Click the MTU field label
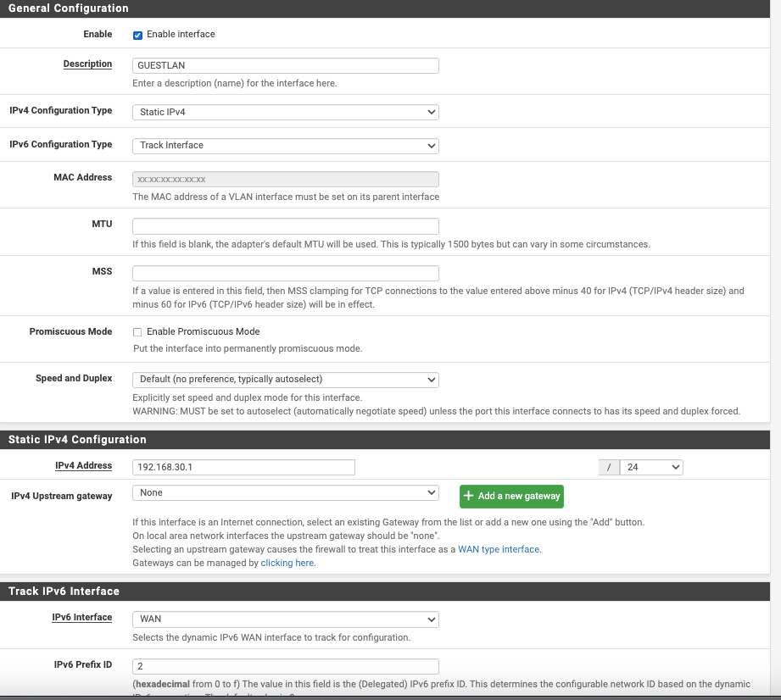The height and width of the screenshot is (700, 781). pos(102,224)
